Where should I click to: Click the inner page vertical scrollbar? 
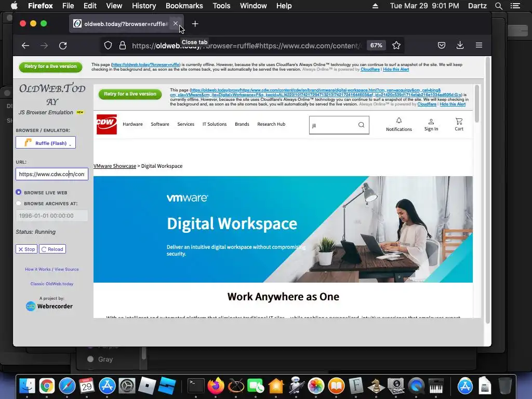point(477,103)
